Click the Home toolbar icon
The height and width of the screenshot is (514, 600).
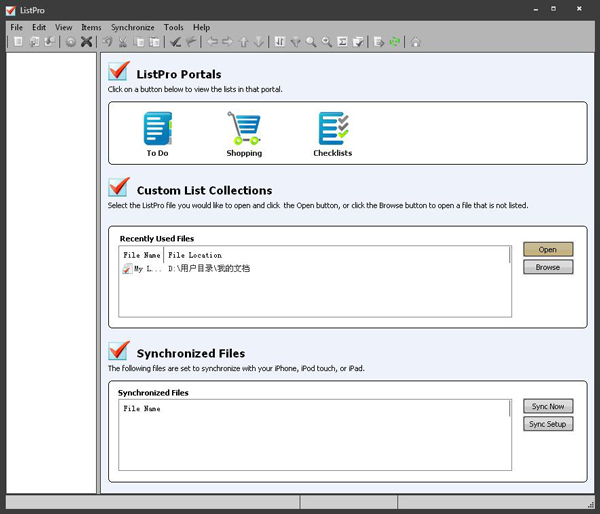click(416, 41)
